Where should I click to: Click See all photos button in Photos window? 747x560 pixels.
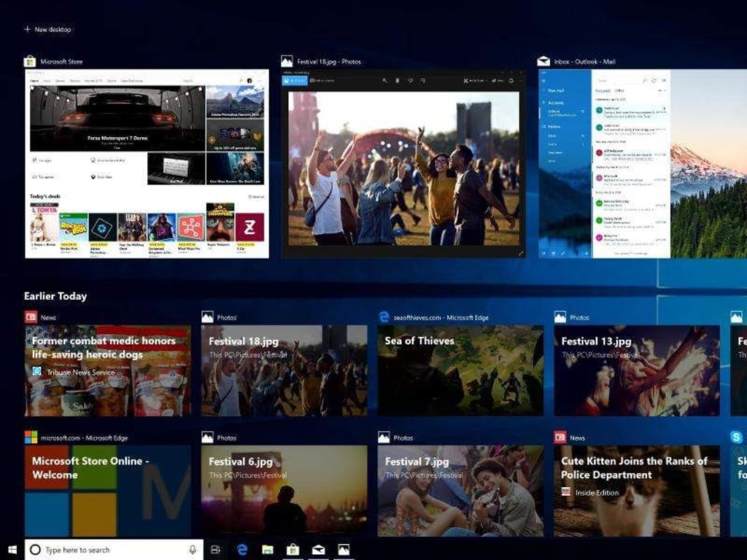tap(295, 80)
